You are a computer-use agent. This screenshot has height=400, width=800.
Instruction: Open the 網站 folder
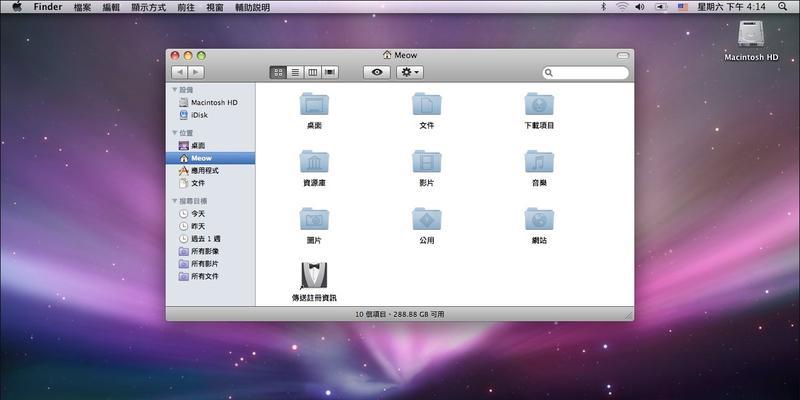coord(539,219)
